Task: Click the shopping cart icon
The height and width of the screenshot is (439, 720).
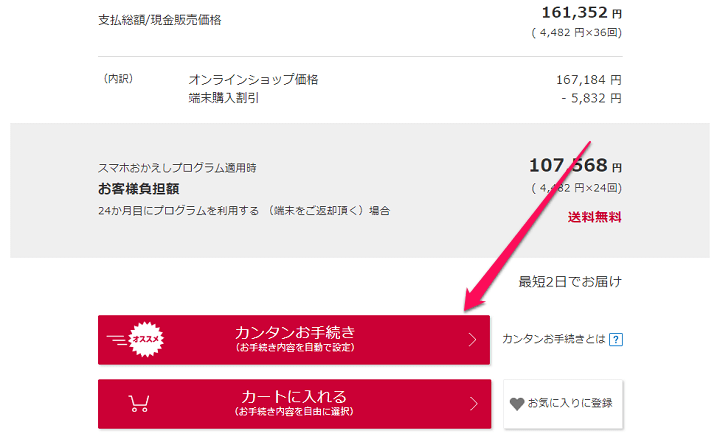Action: click(139, 404)
